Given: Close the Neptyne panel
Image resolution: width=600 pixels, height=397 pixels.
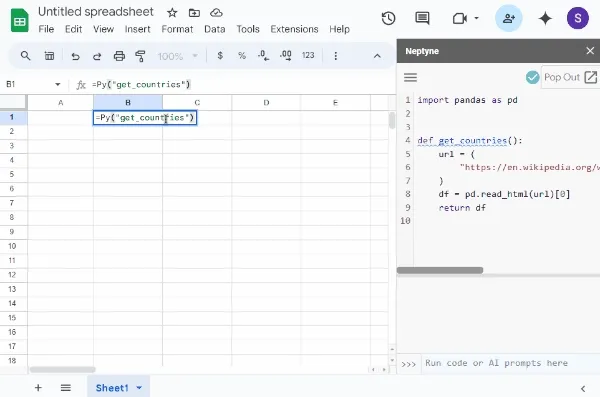Looking at the screenshot, I should click(590, 51).
